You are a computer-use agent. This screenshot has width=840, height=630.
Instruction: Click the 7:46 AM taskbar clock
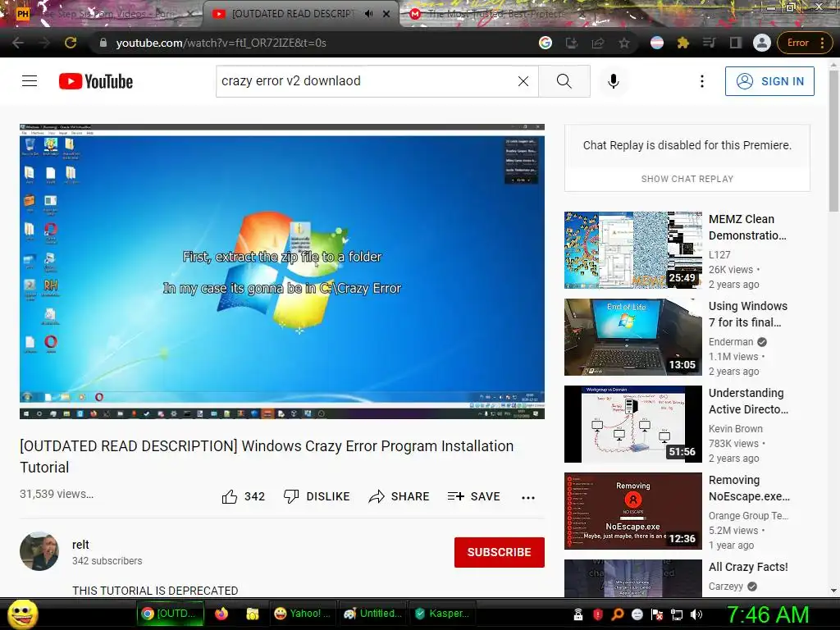pyautogui.click(x=768, y=614)
